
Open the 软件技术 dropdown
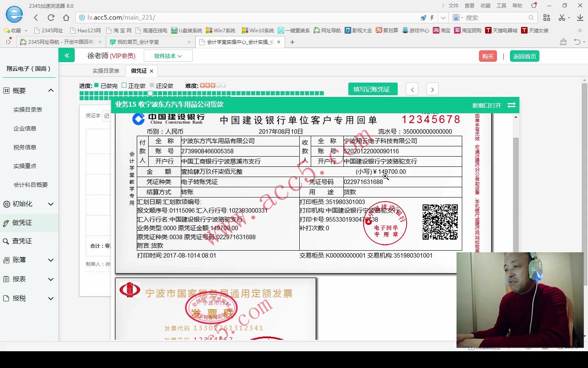(168, 56)
